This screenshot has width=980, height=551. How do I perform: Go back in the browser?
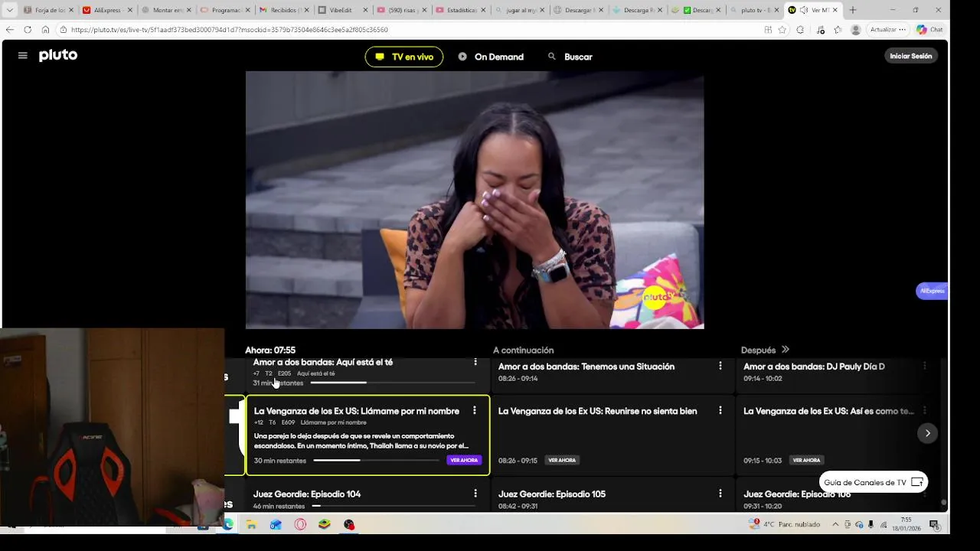tap(9, 30)
